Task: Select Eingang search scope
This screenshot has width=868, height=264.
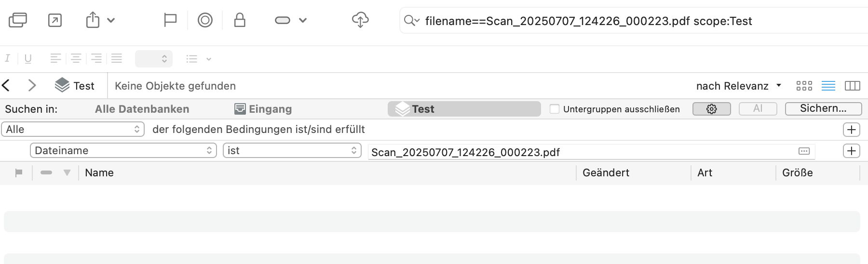Action: (263, 109)
